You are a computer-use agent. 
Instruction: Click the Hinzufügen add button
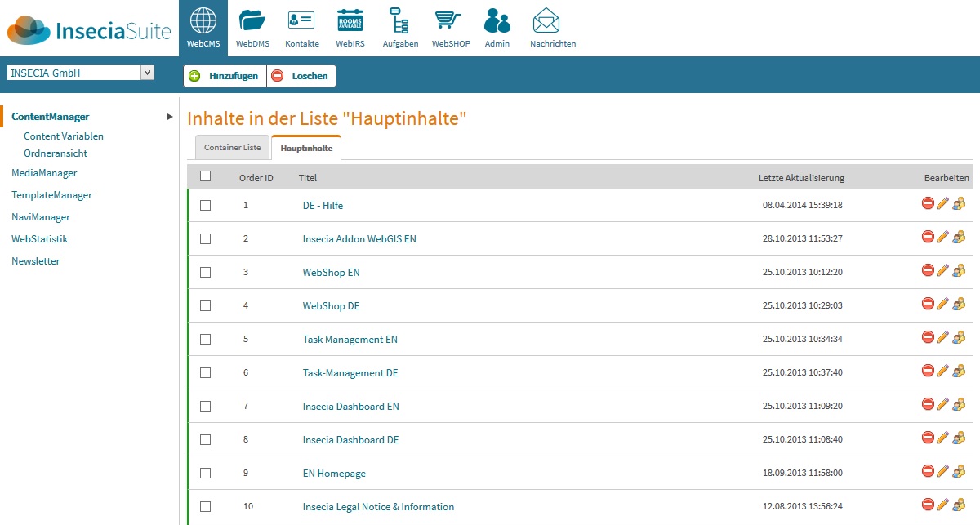225,76
